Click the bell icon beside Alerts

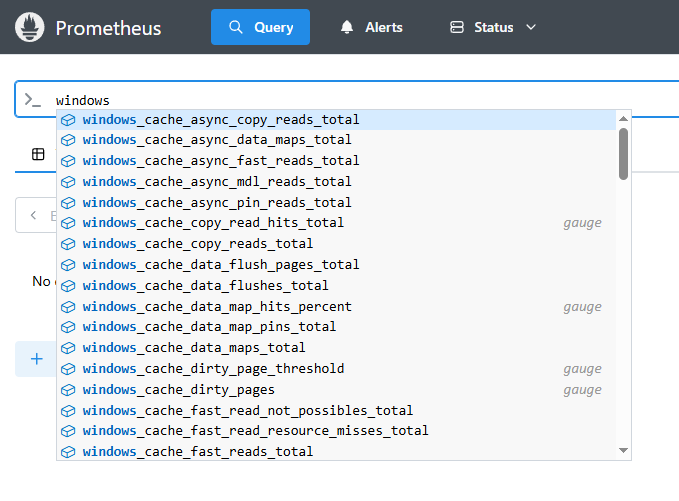pyautogui.click(x=346, y=27)
